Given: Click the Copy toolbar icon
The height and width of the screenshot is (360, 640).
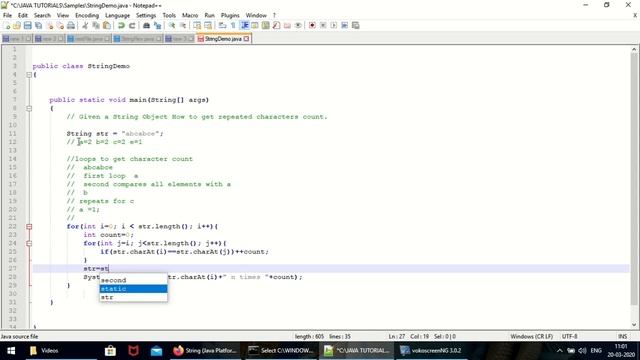Looking at the screenshot, I should tap(96, 25).
